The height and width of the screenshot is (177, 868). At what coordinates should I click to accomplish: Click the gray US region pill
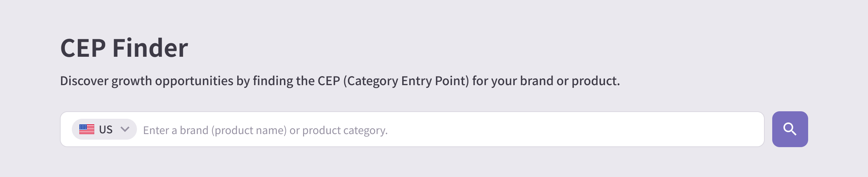pyautogui.click(x=104, y=129)
